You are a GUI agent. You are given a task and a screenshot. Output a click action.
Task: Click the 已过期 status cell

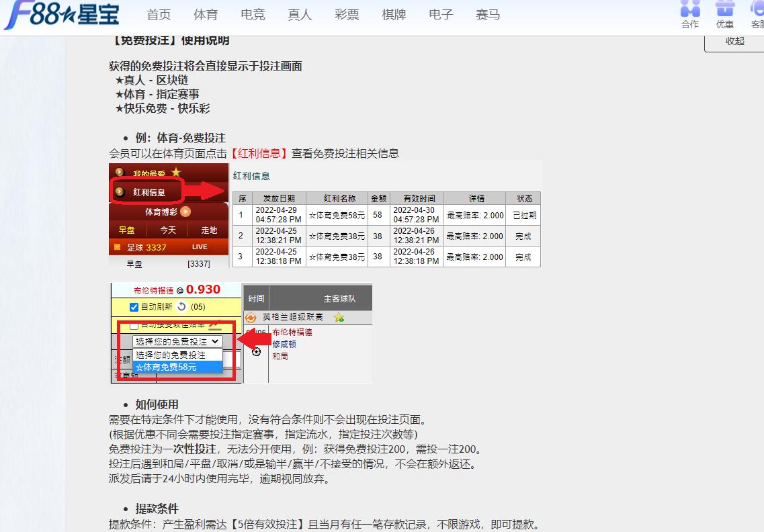coord(525,216)
